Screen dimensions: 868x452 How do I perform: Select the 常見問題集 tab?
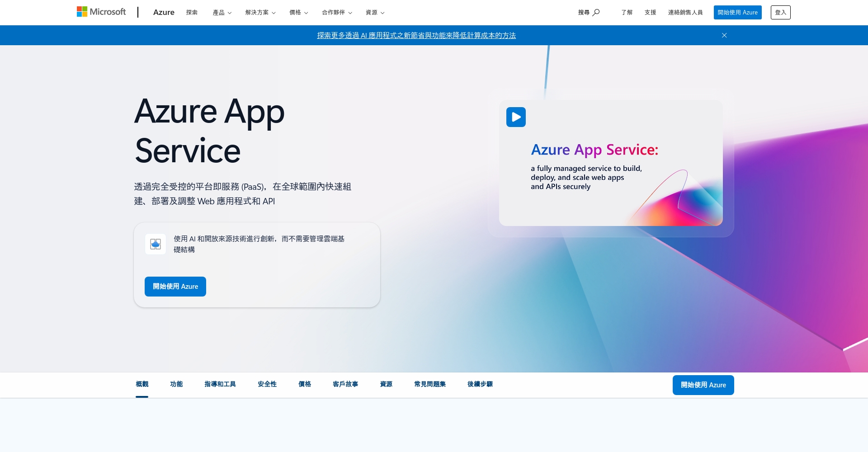pyautogui.click(x=430, y=384)
